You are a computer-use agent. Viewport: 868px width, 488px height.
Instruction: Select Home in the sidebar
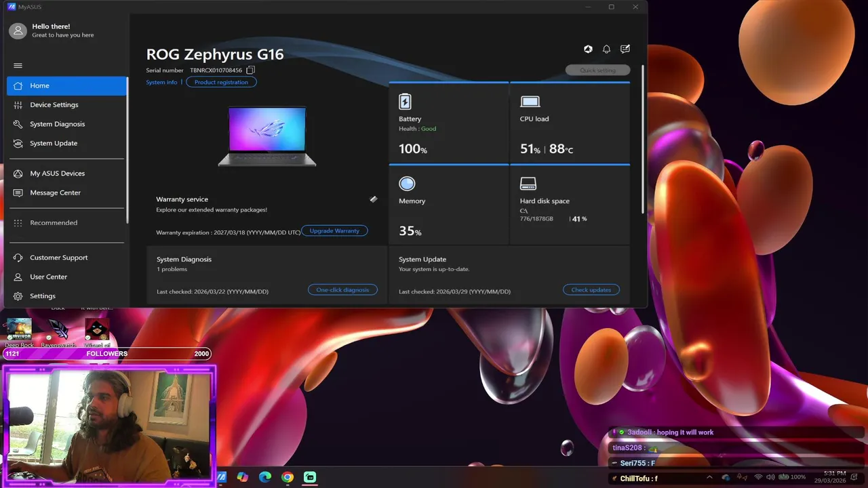click(x=66, y=85)
